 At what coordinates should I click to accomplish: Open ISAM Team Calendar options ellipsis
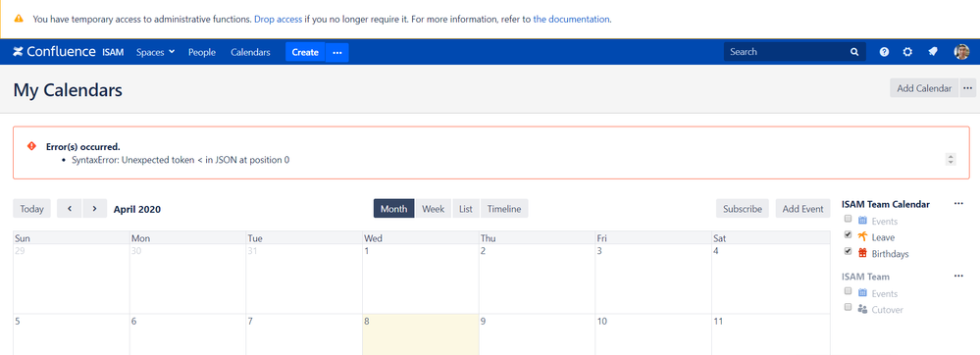click(958, 204)
